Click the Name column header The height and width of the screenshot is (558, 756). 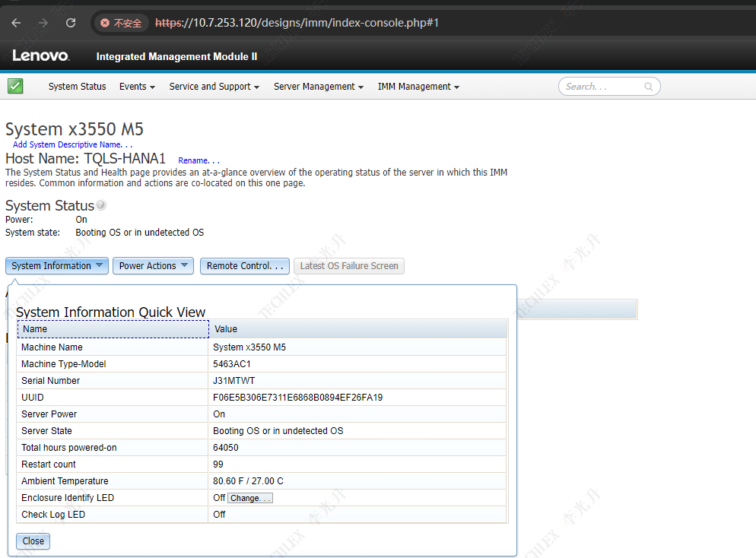tap(113, 329)
